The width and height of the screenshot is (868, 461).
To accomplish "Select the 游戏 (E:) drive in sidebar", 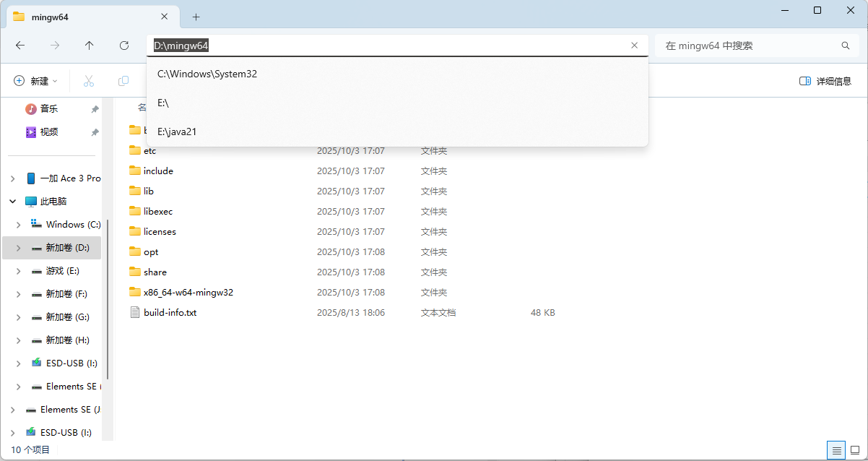I will pyautogui.click(x=62, y=271).
